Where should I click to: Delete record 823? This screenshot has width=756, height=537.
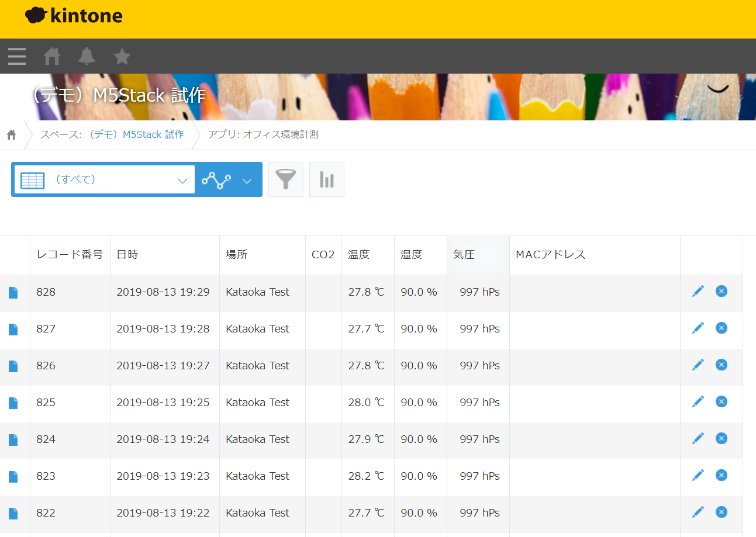coord(722,475)
